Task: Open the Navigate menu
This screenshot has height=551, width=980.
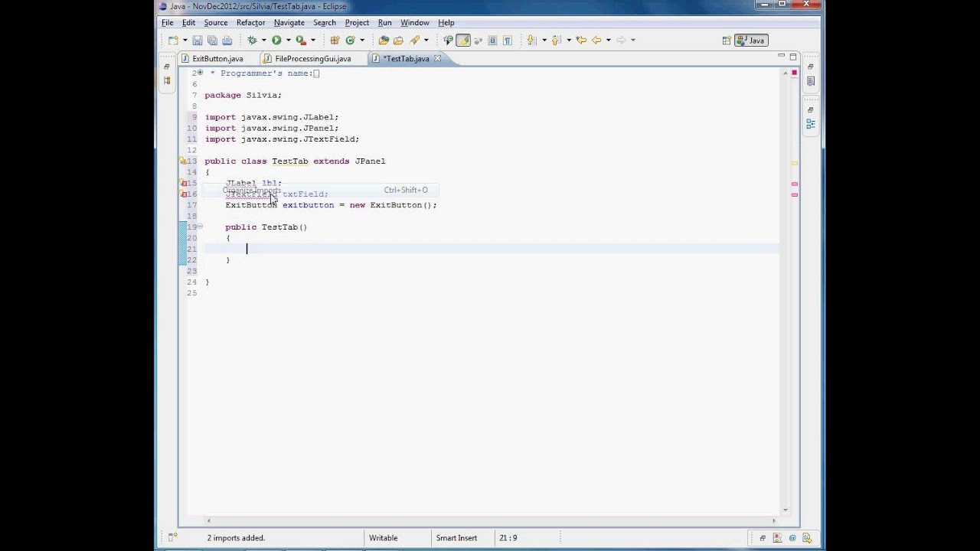Action: tap(289, 23)
